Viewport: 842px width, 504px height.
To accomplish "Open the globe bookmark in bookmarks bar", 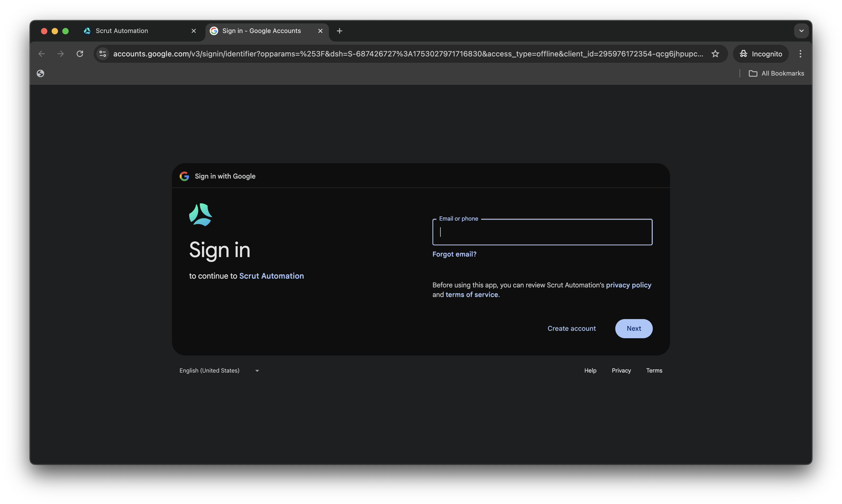I will 40,73.
